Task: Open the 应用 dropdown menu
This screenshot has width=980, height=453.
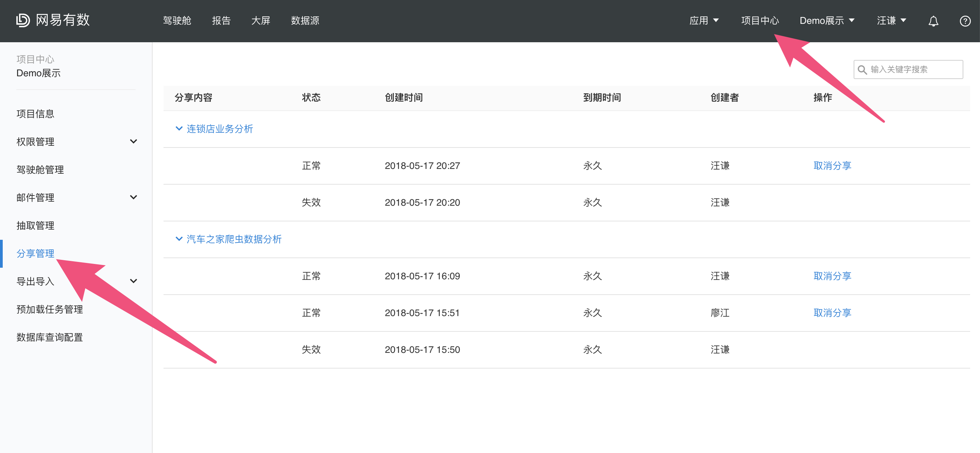Action: 704,20
